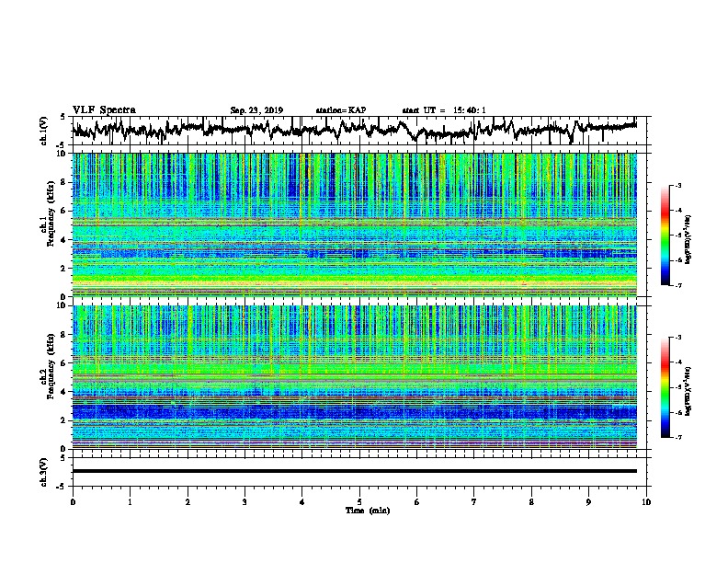Click the 9 tick on the Time axis

click(588, 502)
